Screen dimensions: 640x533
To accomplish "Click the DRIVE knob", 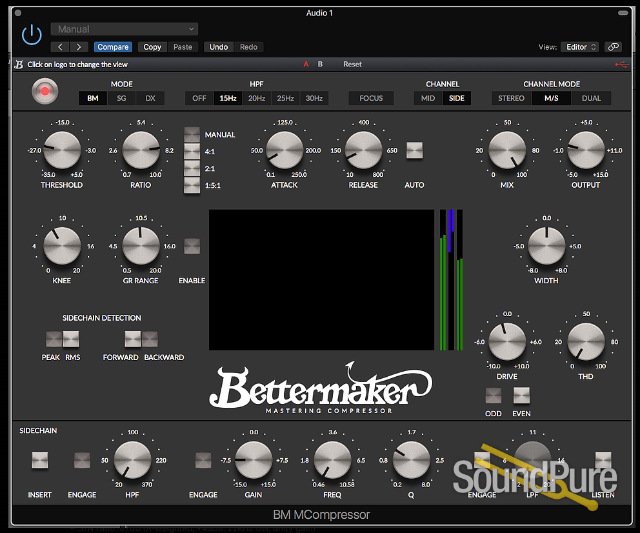I will [x=507, y=342].
